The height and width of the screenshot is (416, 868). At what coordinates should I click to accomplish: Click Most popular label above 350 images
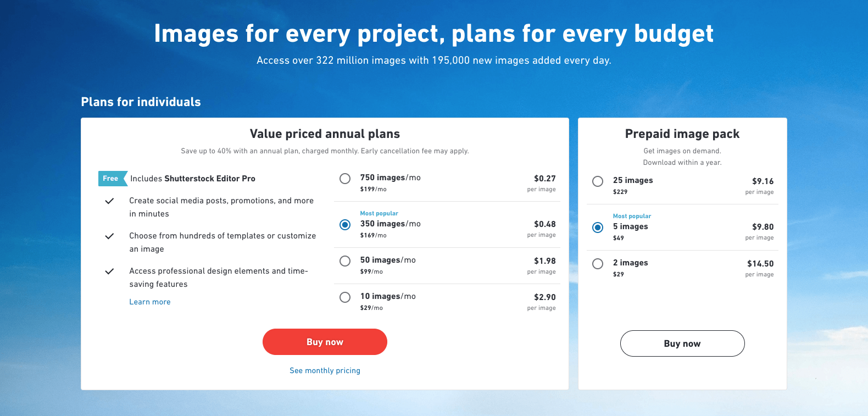pos(379,213)
